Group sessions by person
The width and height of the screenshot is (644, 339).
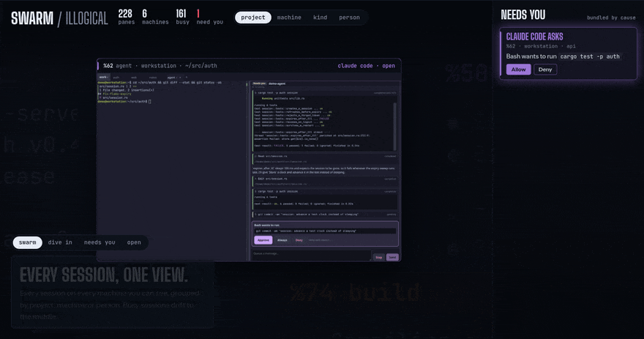click(x=349, y=18)
